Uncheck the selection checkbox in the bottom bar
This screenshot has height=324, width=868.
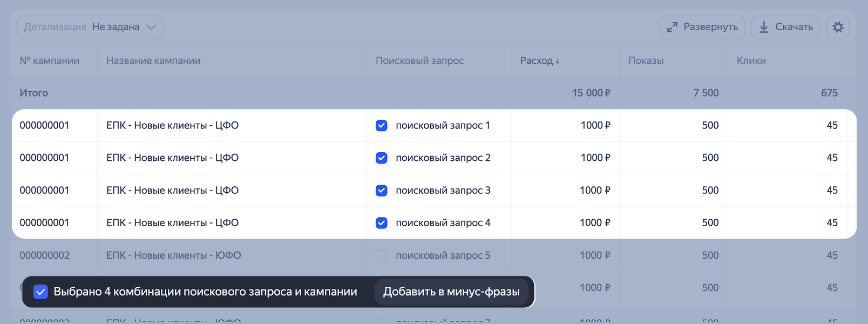[41, 292]
